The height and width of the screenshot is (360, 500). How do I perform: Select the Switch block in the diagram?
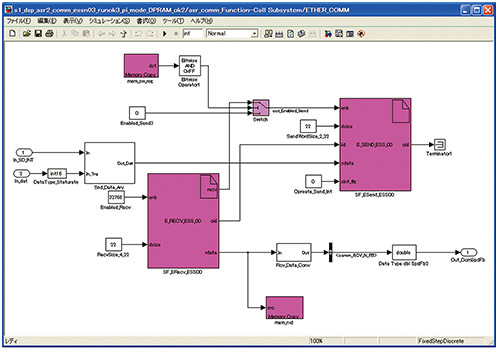(x=261, y=108)
